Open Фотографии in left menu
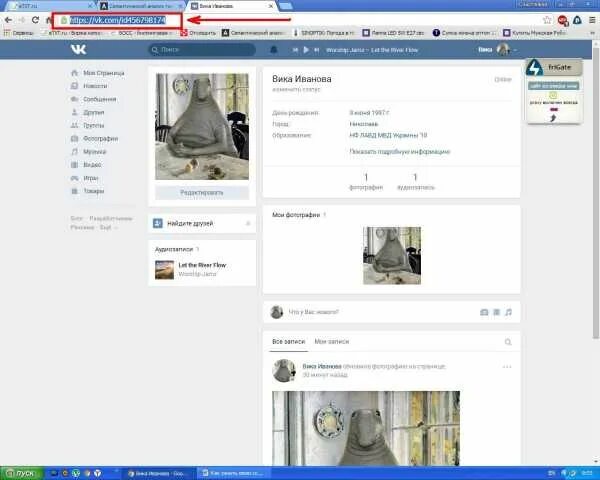 click(x=95, y=139)
